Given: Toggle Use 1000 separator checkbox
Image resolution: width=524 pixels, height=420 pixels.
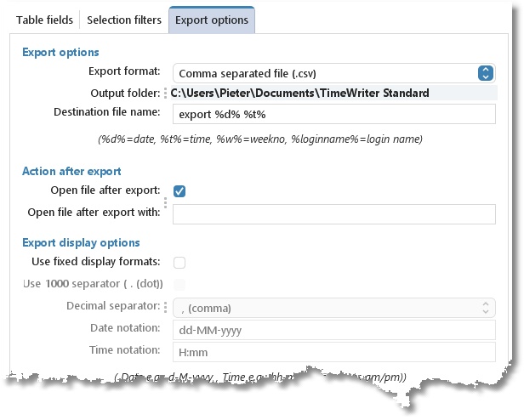Looking at the screenshot, I should (179, 285).
